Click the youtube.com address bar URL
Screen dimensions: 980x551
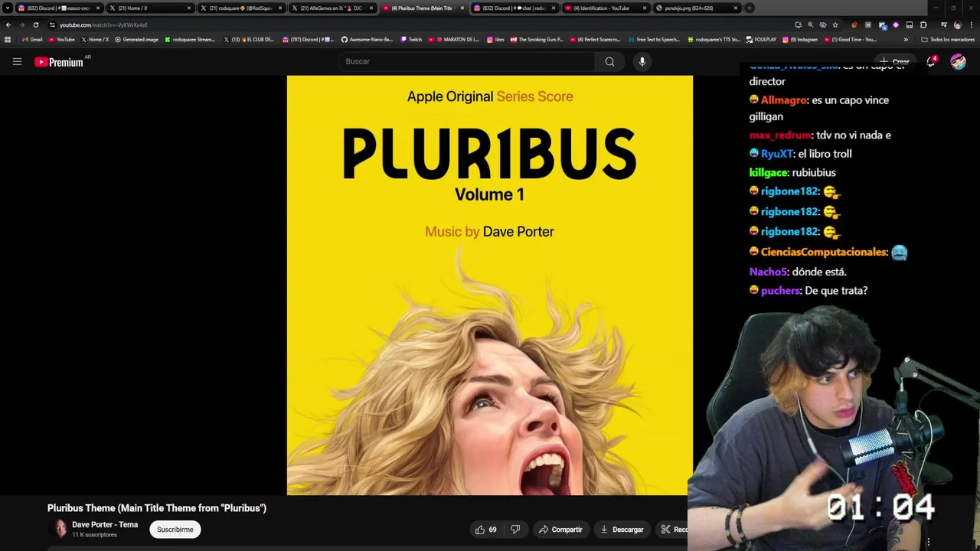(103, 24)
